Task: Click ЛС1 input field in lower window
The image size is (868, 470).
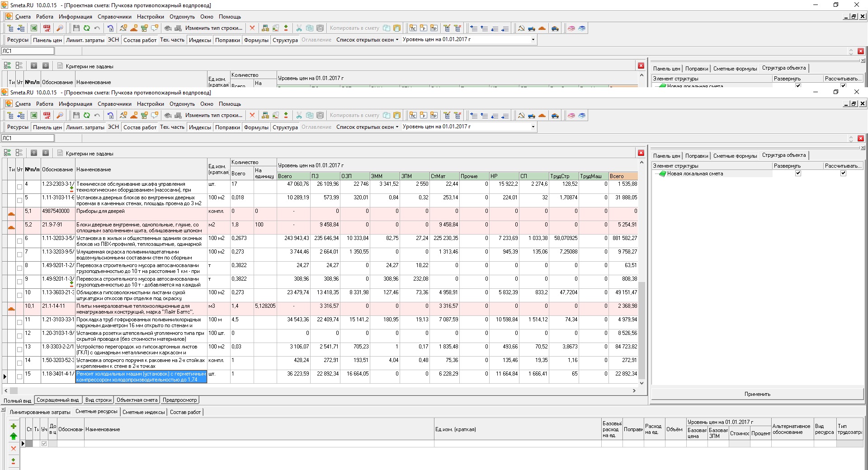Action: [28, 138]
